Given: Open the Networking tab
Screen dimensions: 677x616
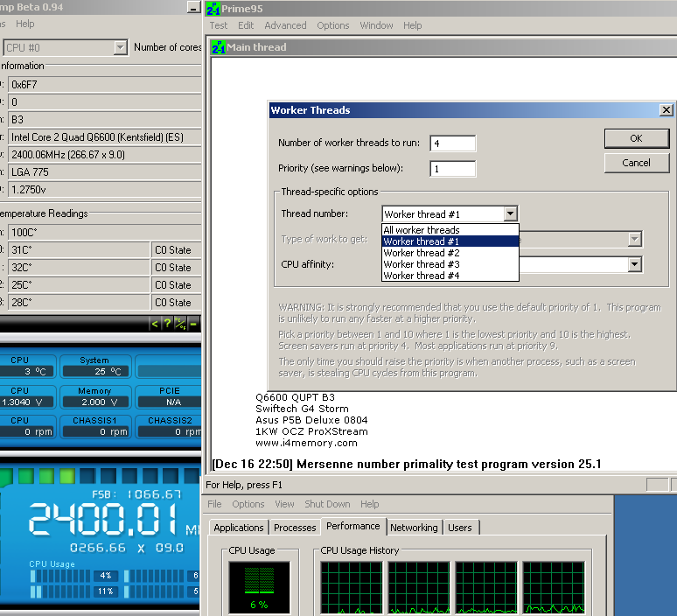Looking at the screenshot, I should coord(414,528).
